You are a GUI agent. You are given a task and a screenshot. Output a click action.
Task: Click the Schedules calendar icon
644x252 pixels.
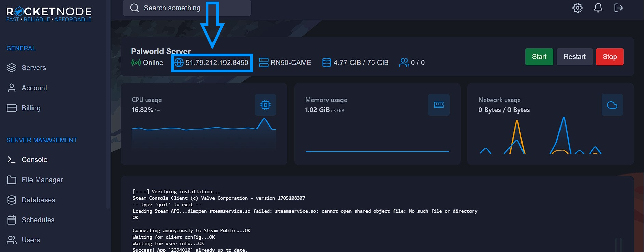click(x=12, y=220)
